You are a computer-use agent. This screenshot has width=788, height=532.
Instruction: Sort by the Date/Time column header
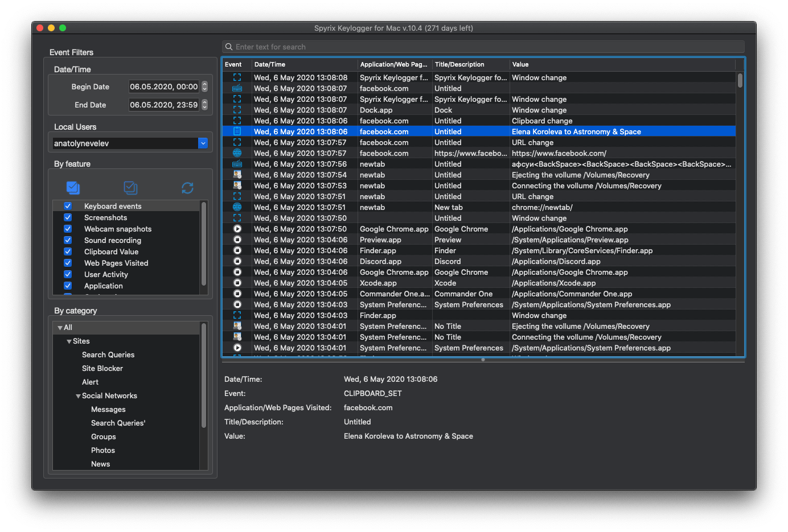(305, 64)
